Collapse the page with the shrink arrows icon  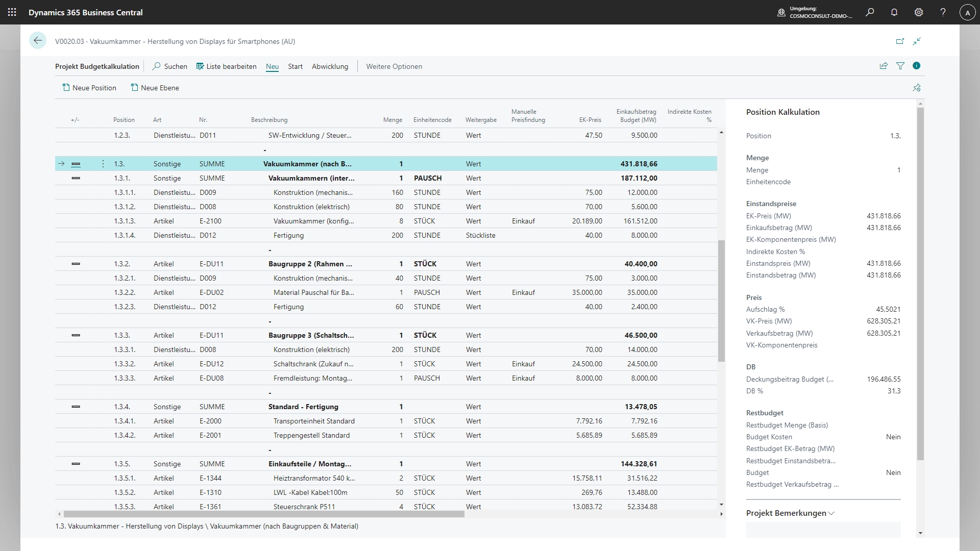click(x=917, y=41)
